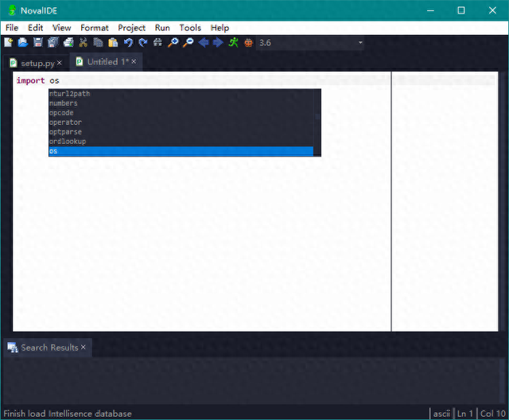
Task: Open the Run menu
Action: (x=162, y=28)
